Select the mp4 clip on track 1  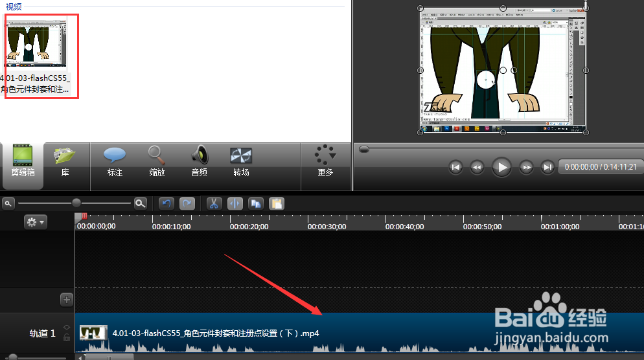click(x=360, y=333)
